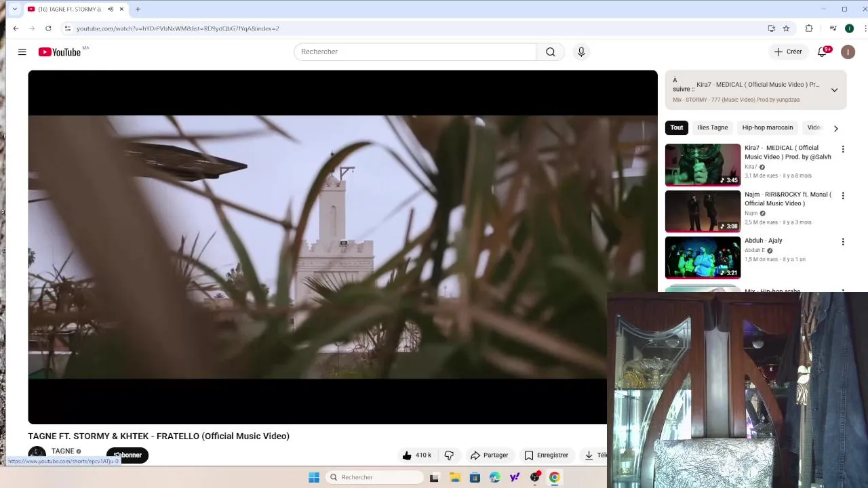The width and height of the screenshot is (868, 488).
Task: View site information icon in address bar
Action: point(67,28)
